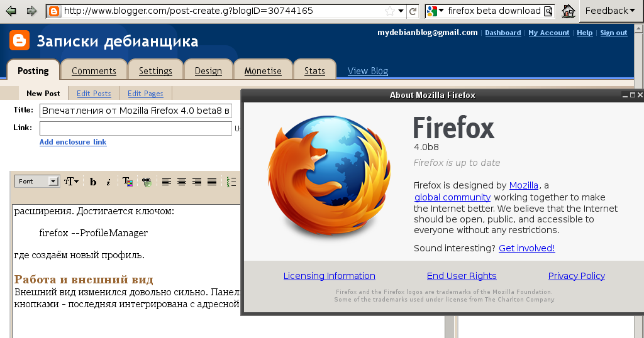Click the 'firefox --ProfileManager' line in editor
Screen dimensions: 644x338
[93, 233]
